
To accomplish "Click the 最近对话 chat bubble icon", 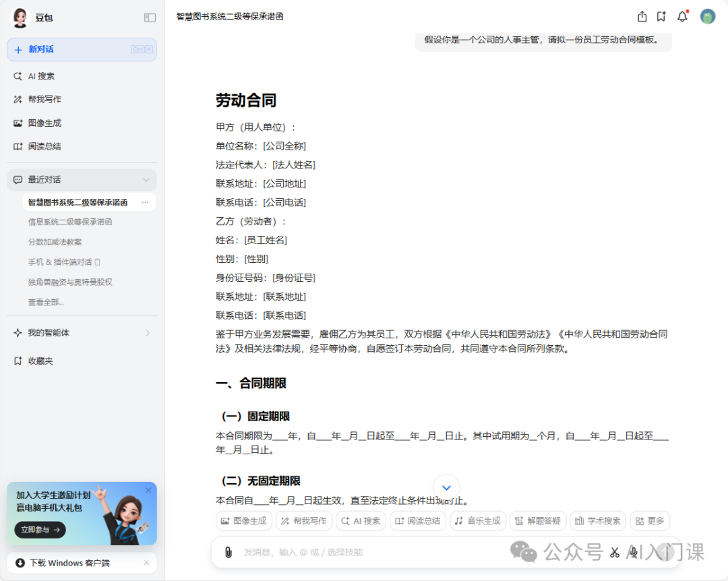I will click(x=18, y=180).
